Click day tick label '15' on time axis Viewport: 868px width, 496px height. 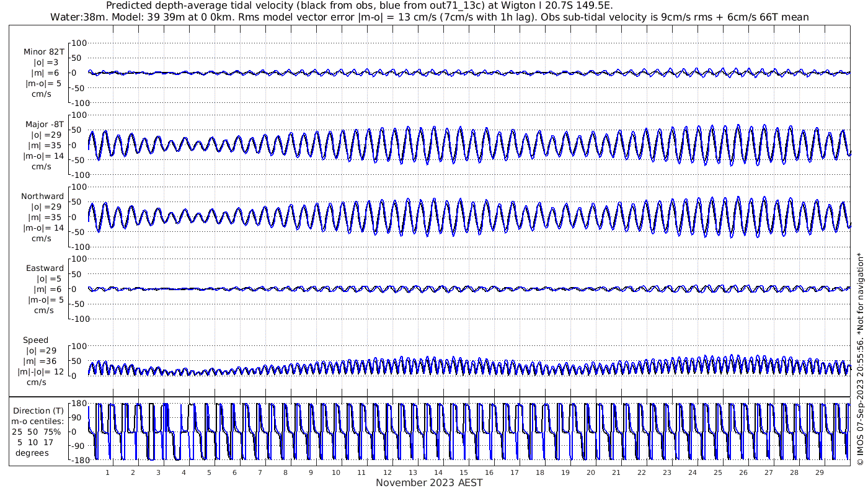point(463,472)
